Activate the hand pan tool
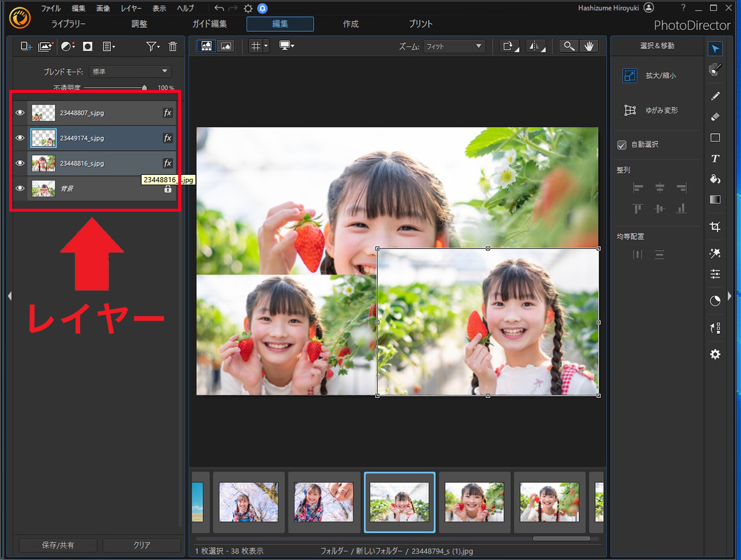 (x=589, y=46)
